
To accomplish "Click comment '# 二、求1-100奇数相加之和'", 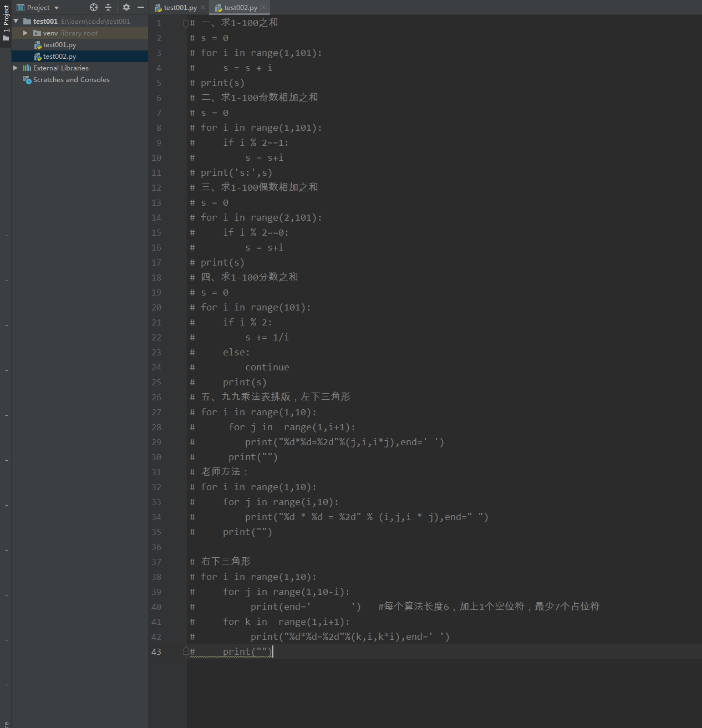I will coord(254,98).
